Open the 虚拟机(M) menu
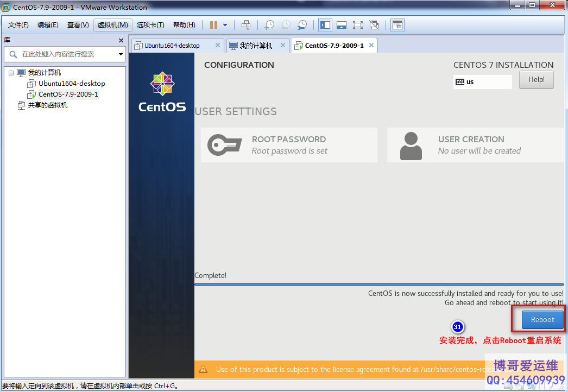Screen dimensions: 568x392 tap(112, 25)
